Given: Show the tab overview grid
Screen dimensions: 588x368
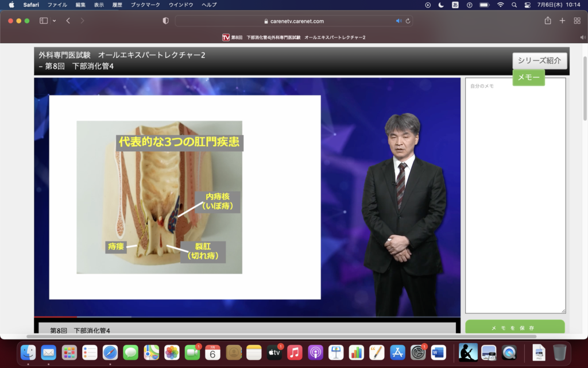Looking at the screenshot, I should [577, 21].
